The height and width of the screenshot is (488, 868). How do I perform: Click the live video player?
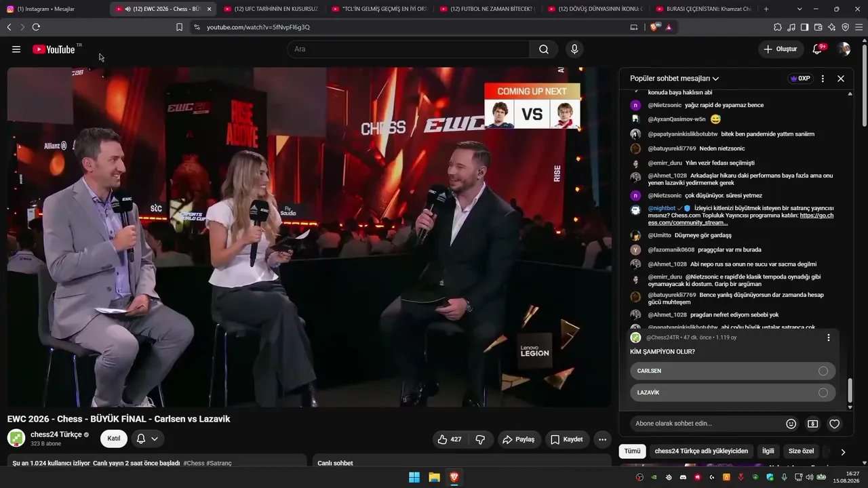point(309,237)
